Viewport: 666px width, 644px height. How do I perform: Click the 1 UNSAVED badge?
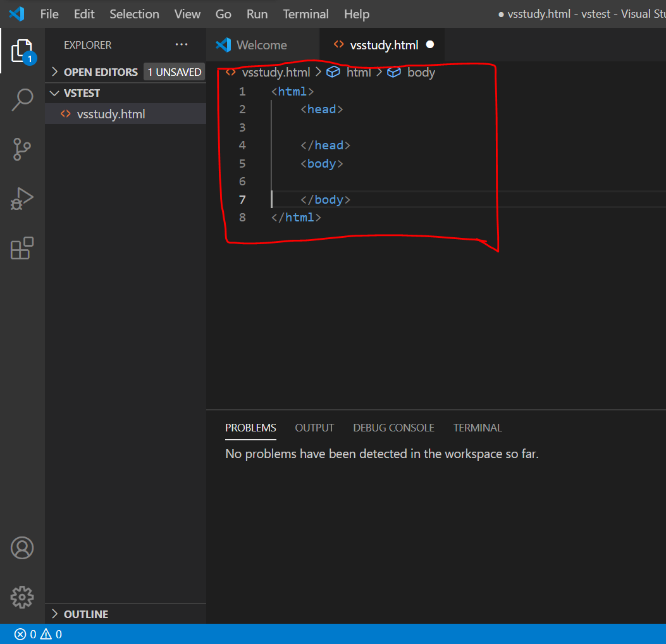pos(174,71)
